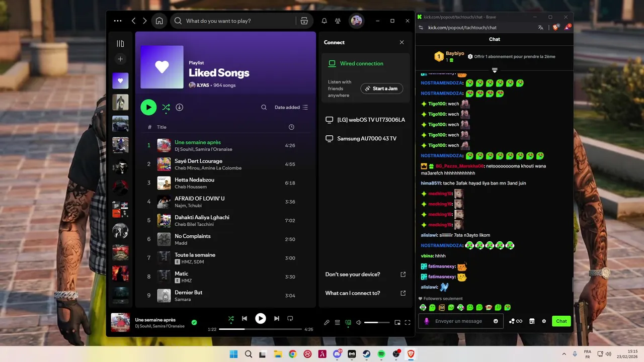Connect to [LG] webOS TV UT73006LA
This screenshot has height=362, width=644.
(365, 120)
